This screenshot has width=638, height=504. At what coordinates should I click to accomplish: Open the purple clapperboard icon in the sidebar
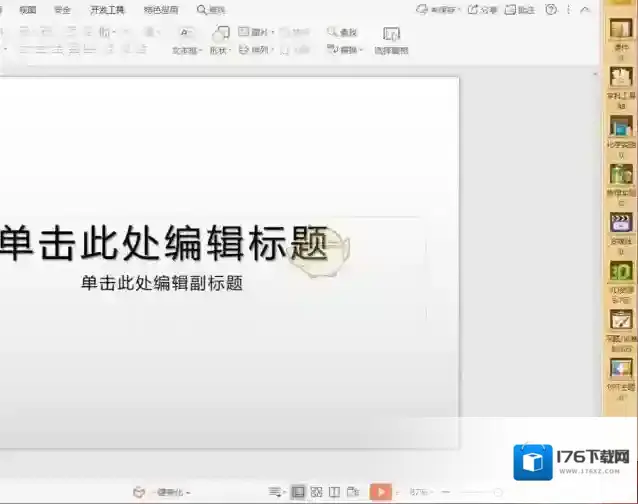pyautogui.click(x=621, y=222)
